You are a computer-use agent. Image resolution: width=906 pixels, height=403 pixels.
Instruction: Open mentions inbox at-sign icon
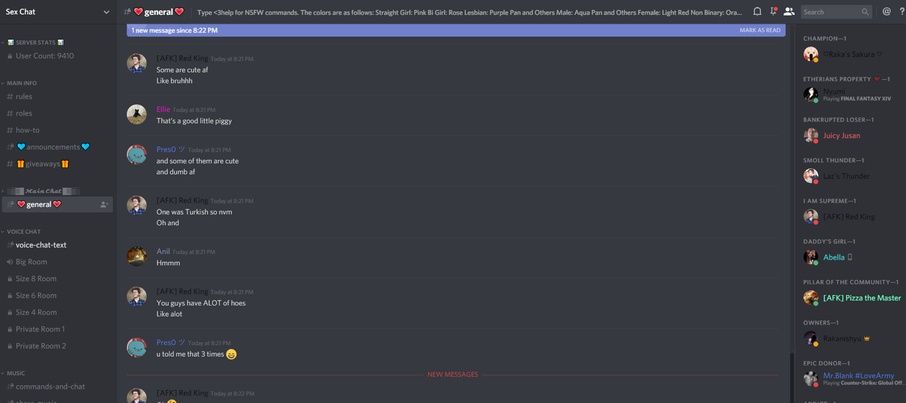(886, 12)
